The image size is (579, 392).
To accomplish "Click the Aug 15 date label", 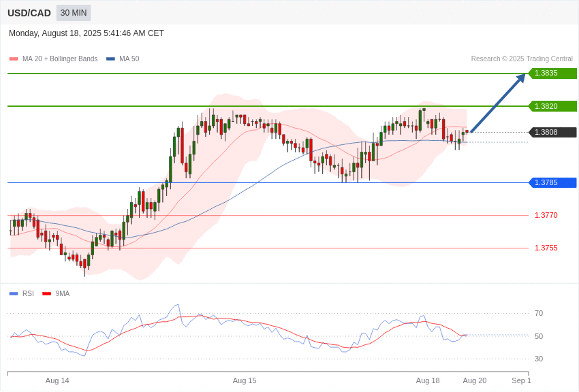I will click(245, 380).
